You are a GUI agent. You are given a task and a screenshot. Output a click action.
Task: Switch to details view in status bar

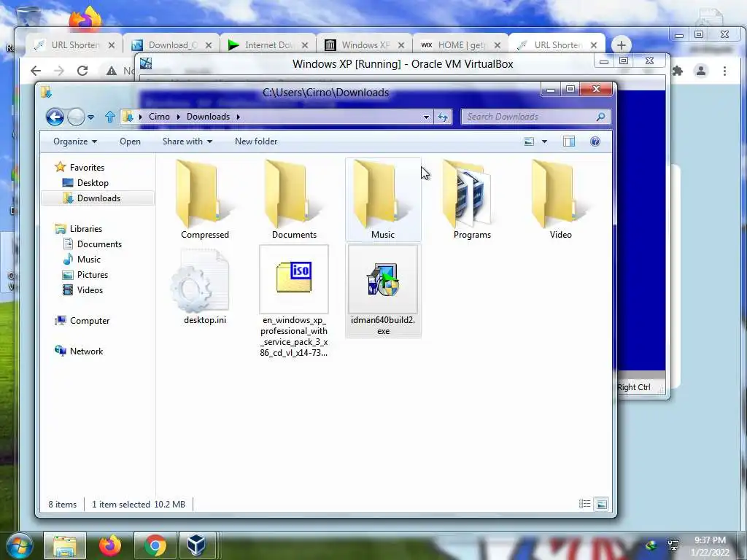584,504
